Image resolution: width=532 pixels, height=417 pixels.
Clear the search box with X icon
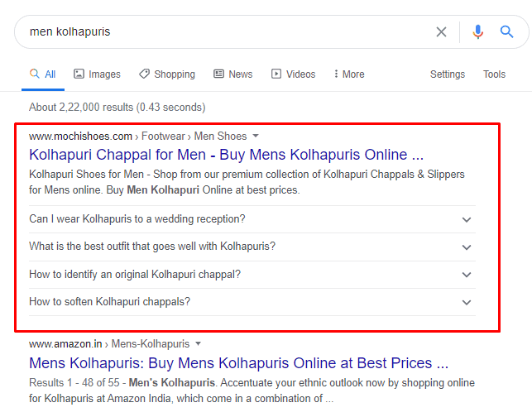(x=441, y=32)
